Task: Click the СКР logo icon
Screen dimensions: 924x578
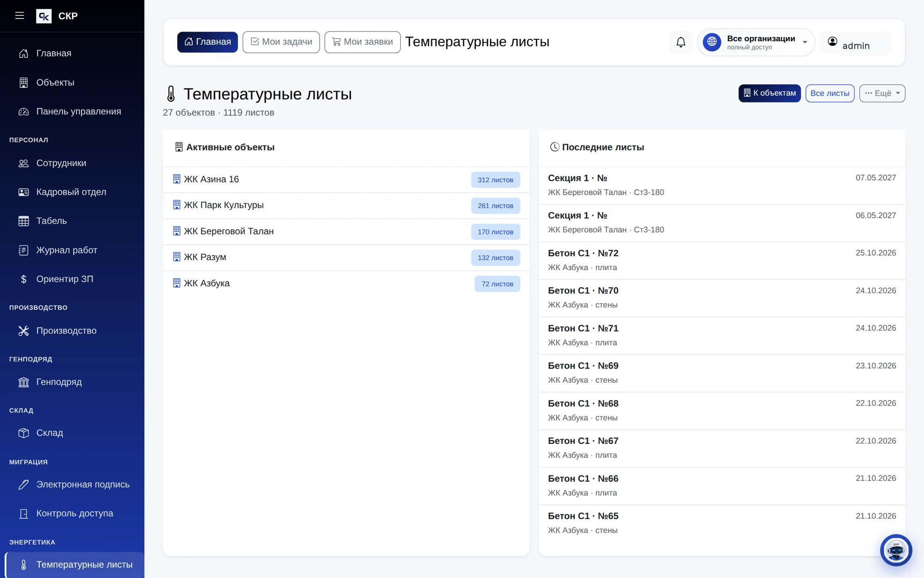Action: click(x=44, y=16)
